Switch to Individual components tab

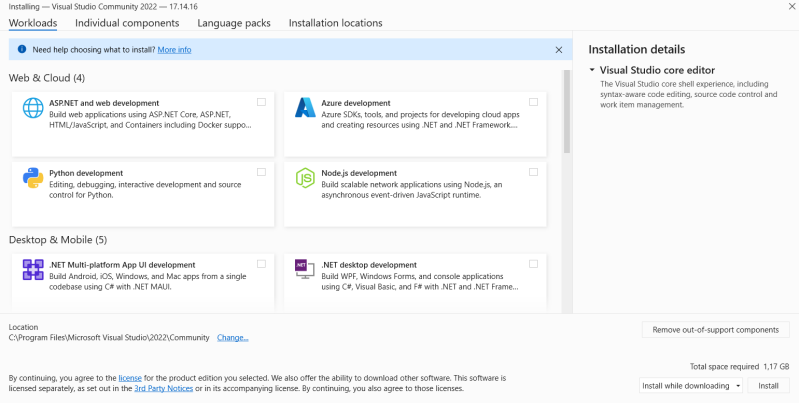click(x=127, y=22)
